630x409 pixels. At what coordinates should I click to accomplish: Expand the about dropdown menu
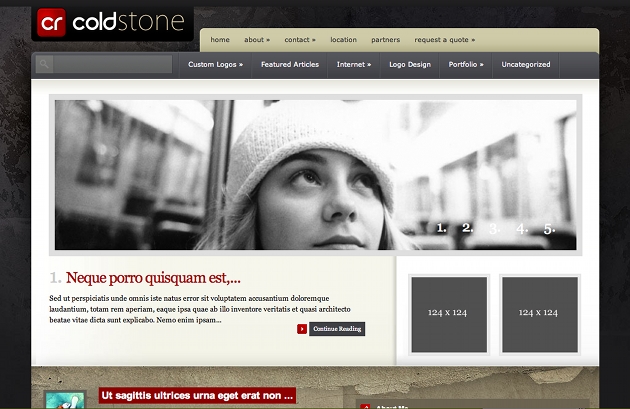pyautogui.click(x=257, y=40)
